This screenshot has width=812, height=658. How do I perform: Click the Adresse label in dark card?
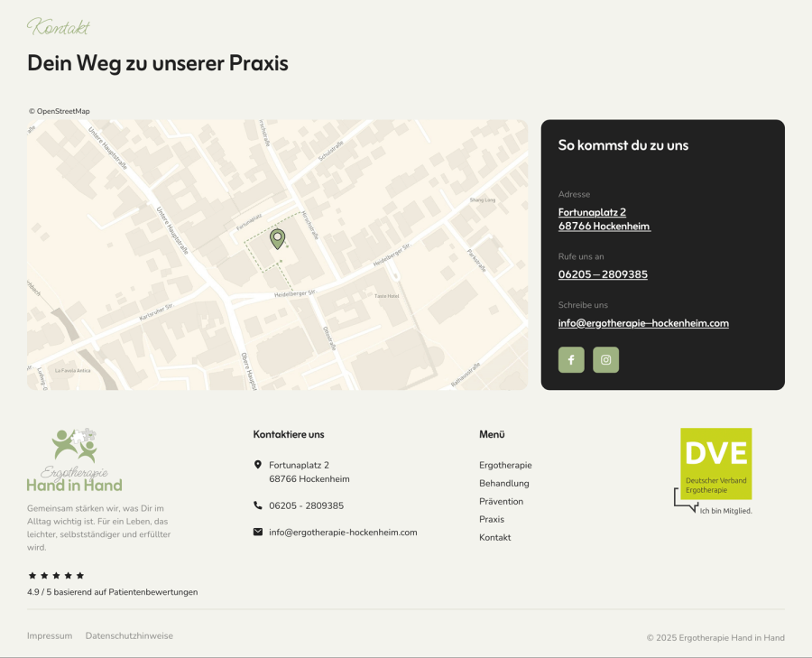coord(574,194)
